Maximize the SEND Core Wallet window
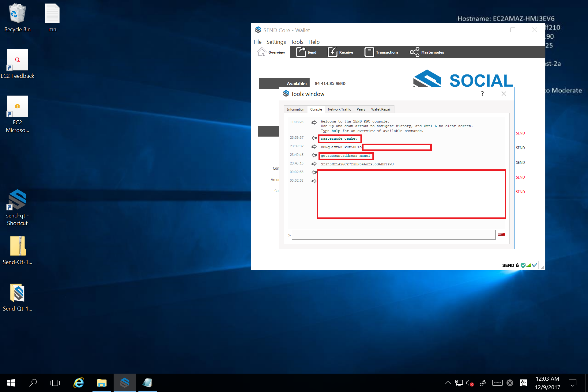 [513, 30]
